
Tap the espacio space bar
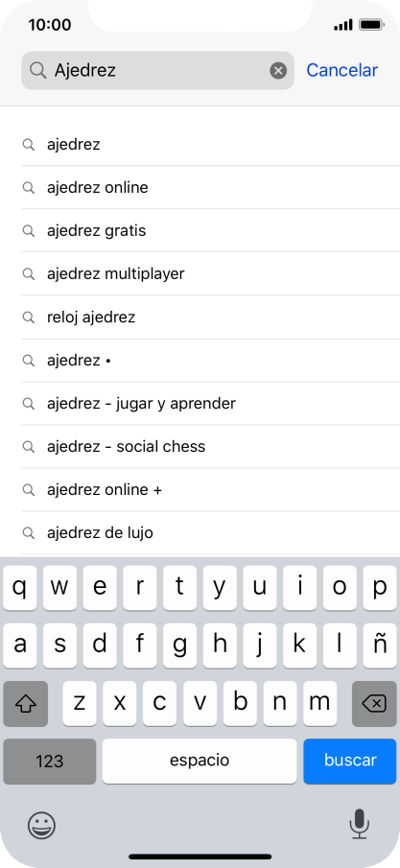(200, 761)
